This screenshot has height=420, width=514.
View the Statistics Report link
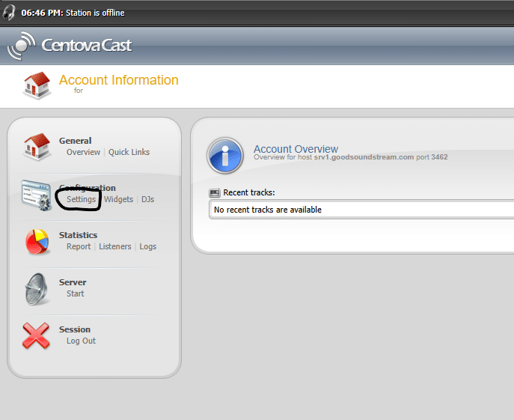click(x=79, y=246)
